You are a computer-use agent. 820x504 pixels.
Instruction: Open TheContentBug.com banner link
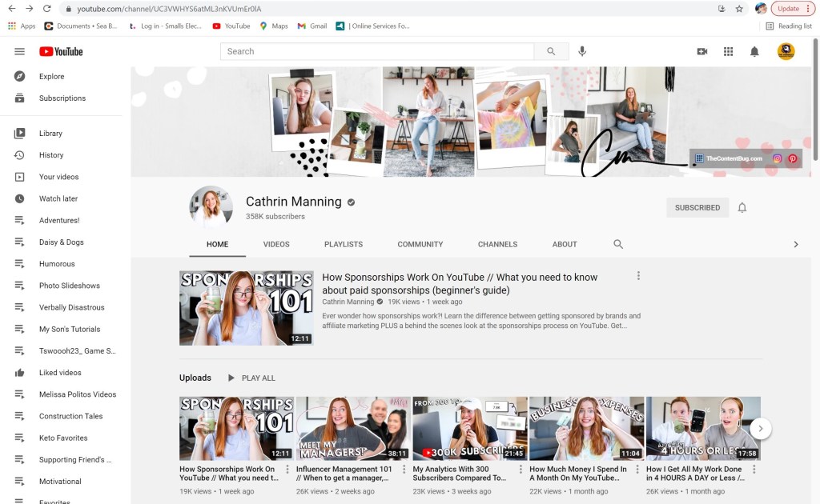pyautogui.click(x=733, y=158)
